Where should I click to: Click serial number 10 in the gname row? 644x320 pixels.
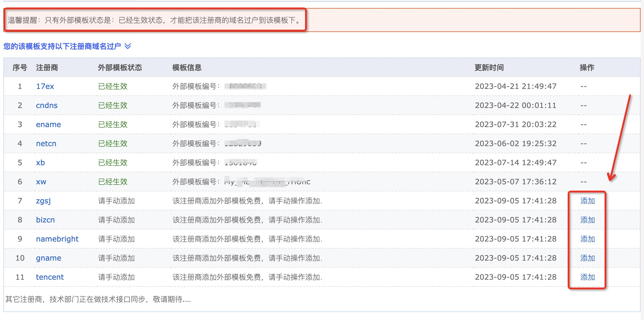coord(20,258)
